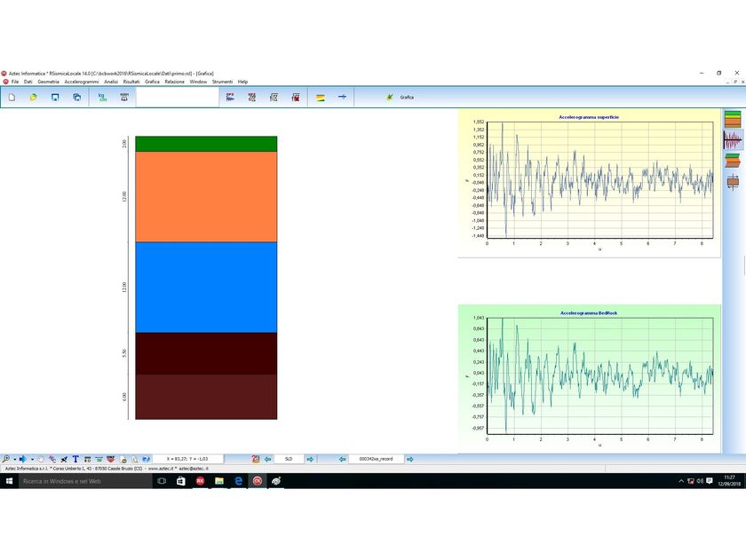
Task: Open the zoom tool dropdown arrow
Action: [x=15, y=459]
